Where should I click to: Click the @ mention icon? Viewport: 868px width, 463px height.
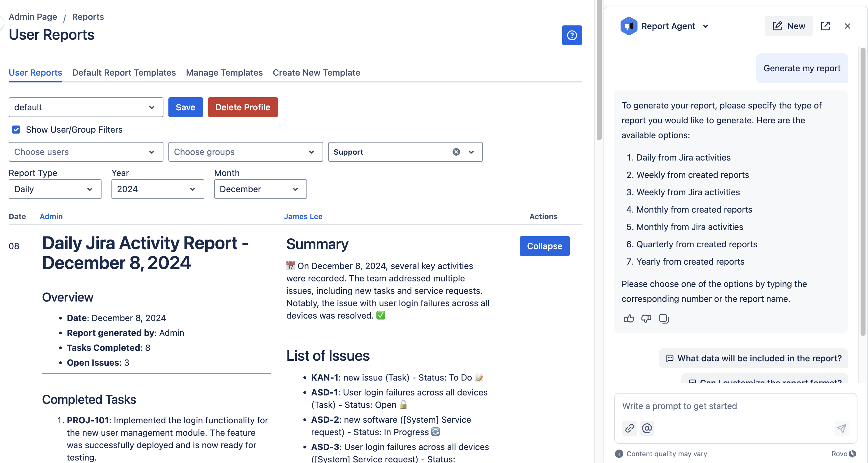[647, 428]
